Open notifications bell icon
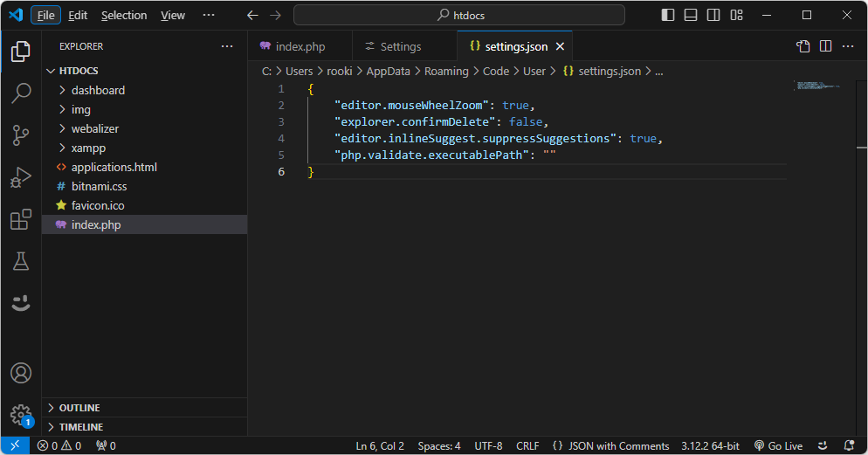 point(849,445)
